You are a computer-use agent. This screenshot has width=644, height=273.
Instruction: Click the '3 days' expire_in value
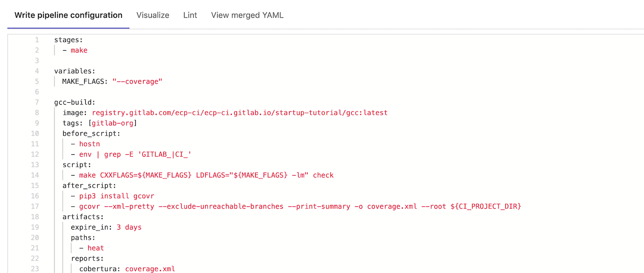coord(129,227)
